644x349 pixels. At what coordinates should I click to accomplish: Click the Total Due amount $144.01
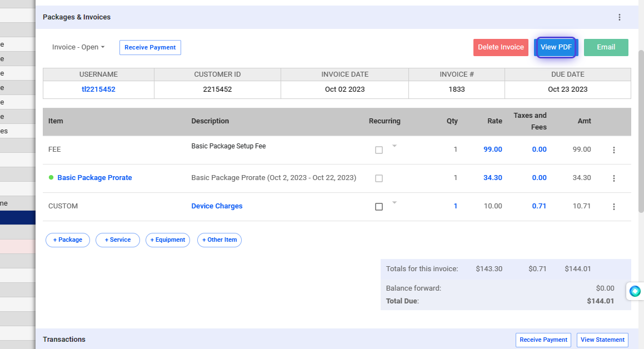(x=600, y=301)
